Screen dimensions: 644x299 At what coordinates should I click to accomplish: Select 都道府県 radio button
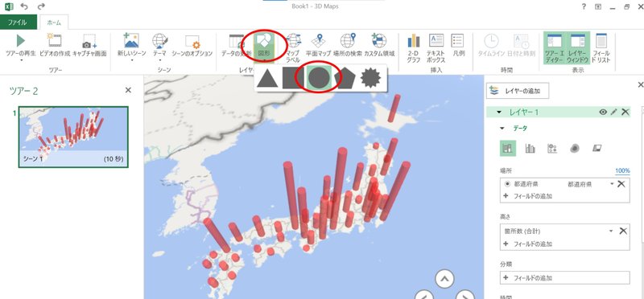pyautogui.click(x=507, y=184)
